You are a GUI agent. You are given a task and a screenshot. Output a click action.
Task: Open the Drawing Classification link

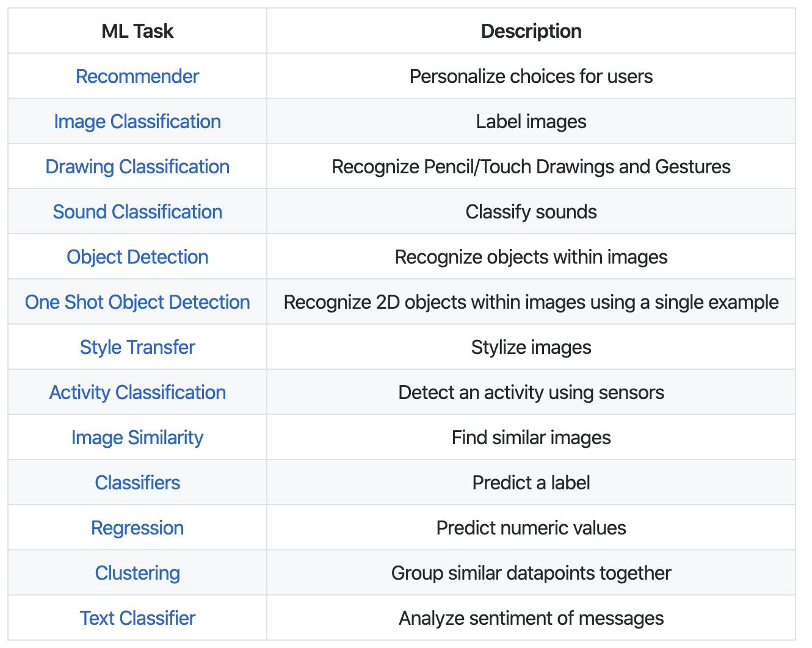tap(137, 167)
